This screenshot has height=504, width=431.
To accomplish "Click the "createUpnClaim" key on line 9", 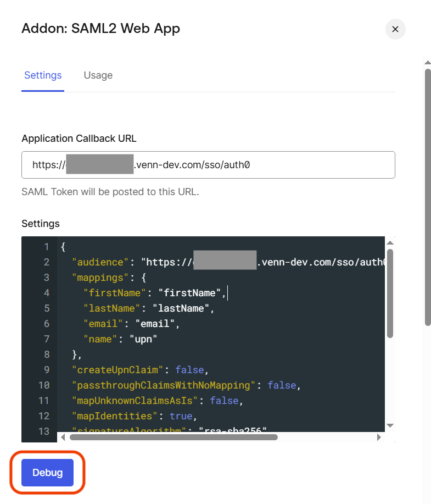I will pos(117,370).
